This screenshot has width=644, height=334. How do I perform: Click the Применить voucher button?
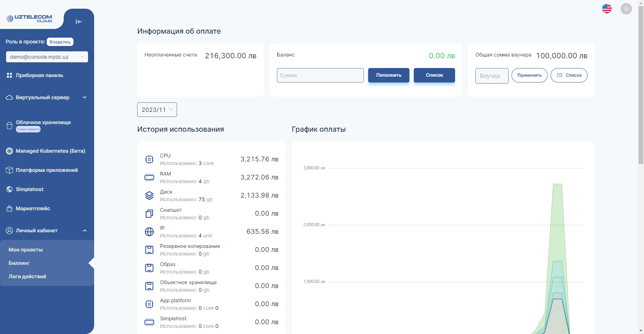529,75
